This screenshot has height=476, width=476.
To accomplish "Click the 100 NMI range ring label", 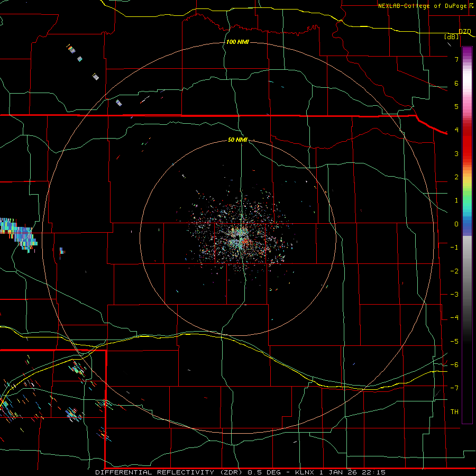I will (237, 42).
